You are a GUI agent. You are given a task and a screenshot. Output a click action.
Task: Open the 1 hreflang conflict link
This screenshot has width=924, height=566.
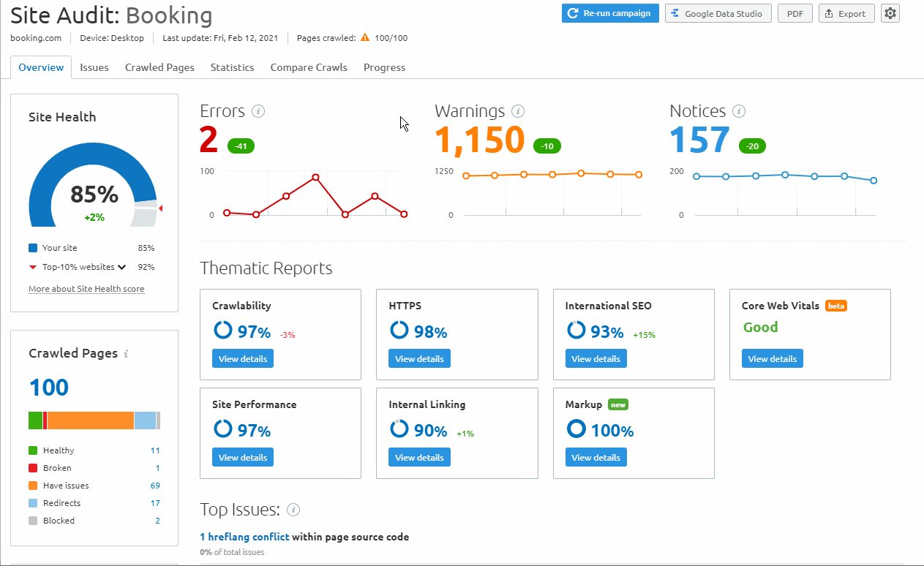pyautogui.click(x=244, y=537)
